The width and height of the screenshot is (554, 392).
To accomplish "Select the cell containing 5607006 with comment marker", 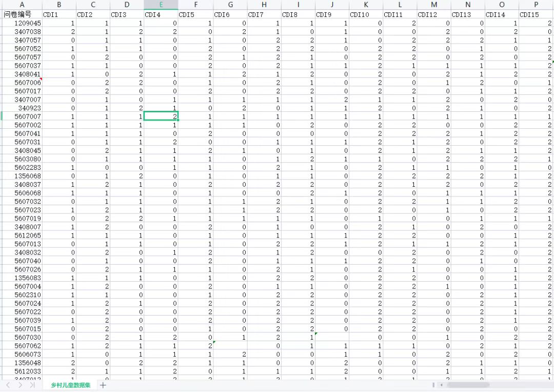I will click(22, 83).
